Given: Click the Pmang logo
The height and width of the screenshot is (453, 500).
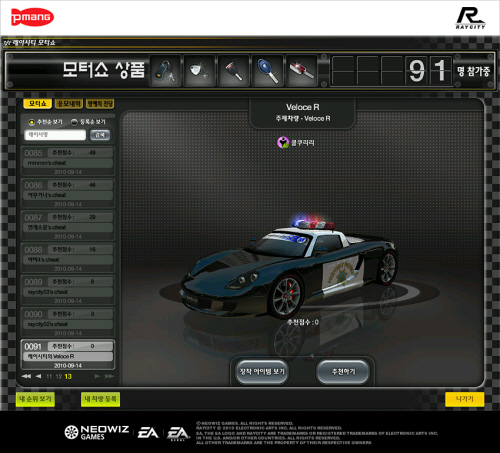Looking at the screenshot, I should (x=32, y=17).
